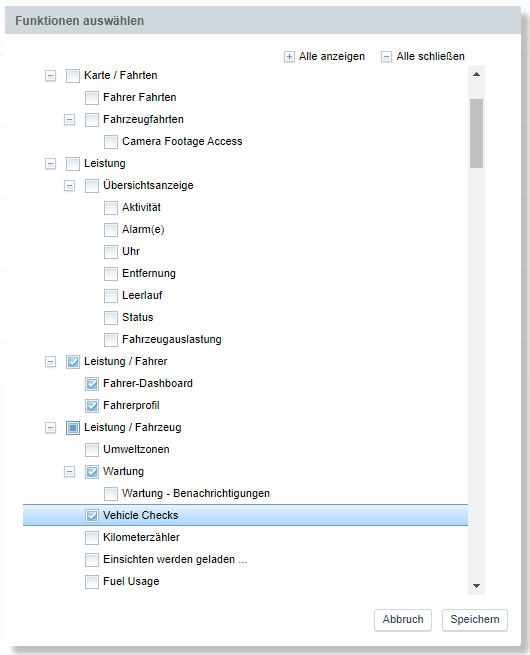Uncheck the Leistung / Fahrer checkbox
This screenshot has height=655, width=530.
[x=73, y=362]
